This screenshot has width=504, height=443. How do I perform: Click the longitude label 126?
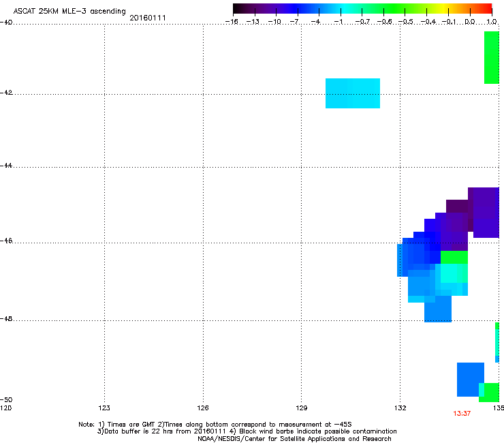[x=203, y=408]
